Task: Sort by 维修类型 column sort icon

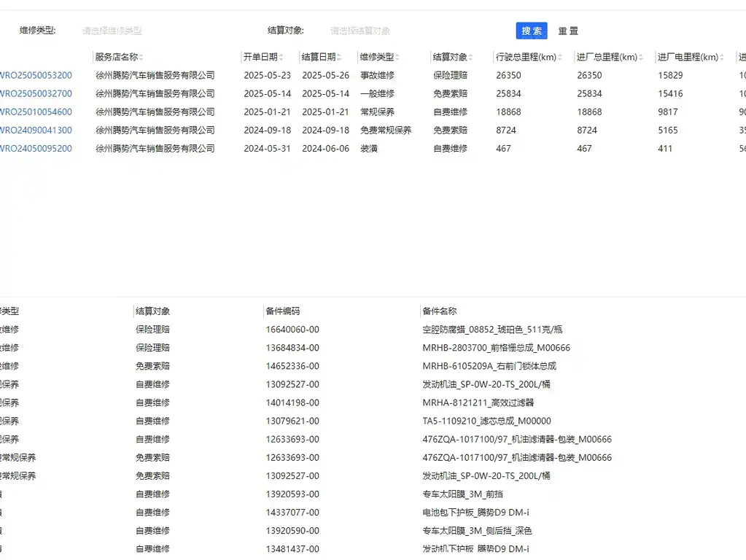Action: [x=397, y=57]
